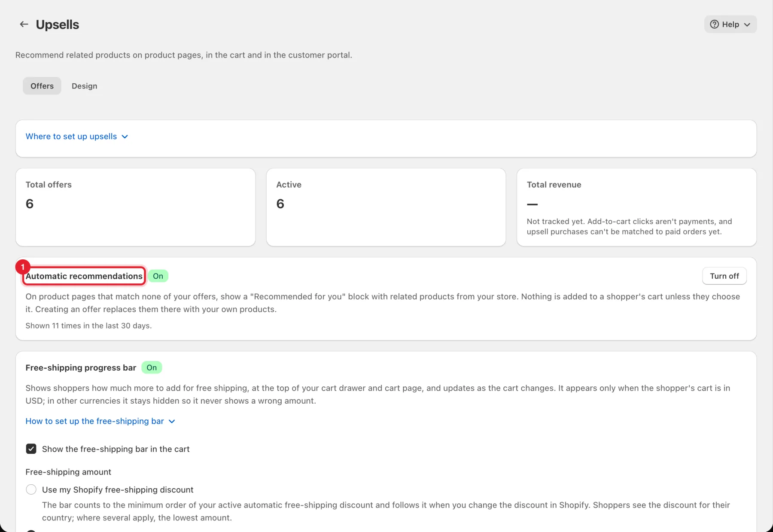The height and width of the screenshot is (532, 773).
Task: Turn off Automatic recommendations
Action: [724, 276]
